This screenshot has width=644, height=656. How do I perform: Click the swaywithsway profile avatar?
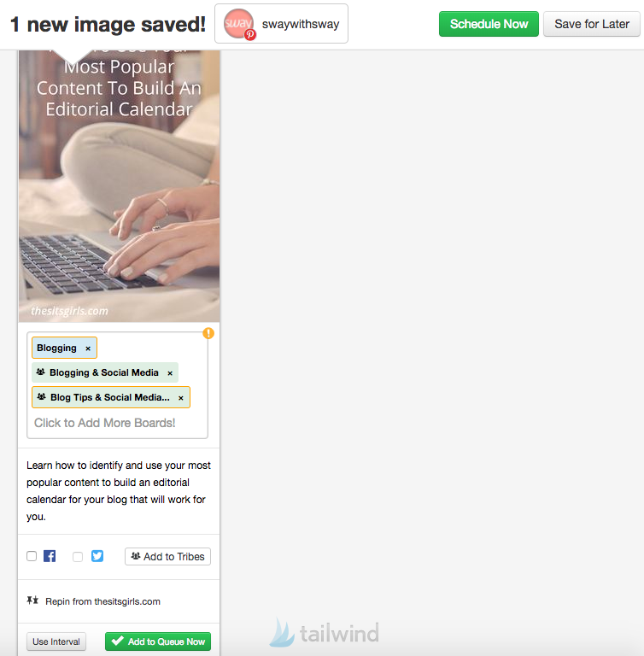click(238, 24)
